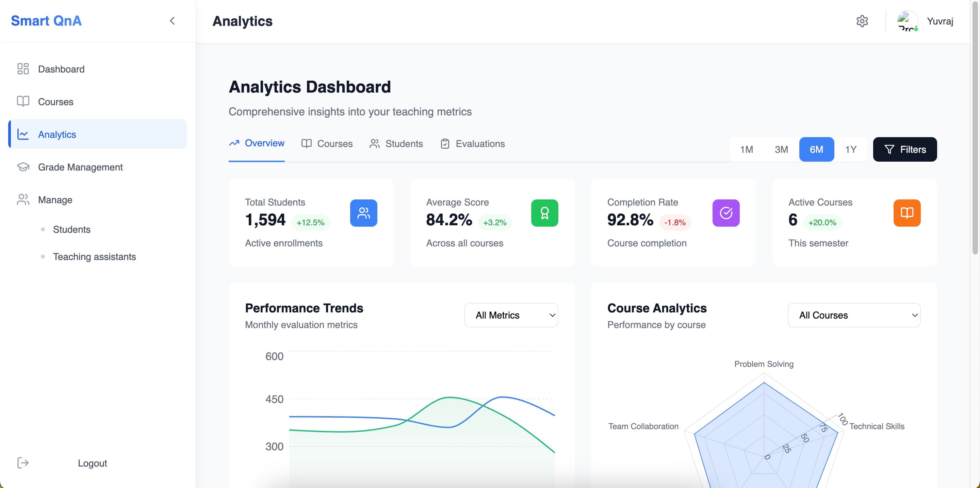Go to Dashboard in sidebar
Screen dimensions: 980x488
click(x=98, y=69)
